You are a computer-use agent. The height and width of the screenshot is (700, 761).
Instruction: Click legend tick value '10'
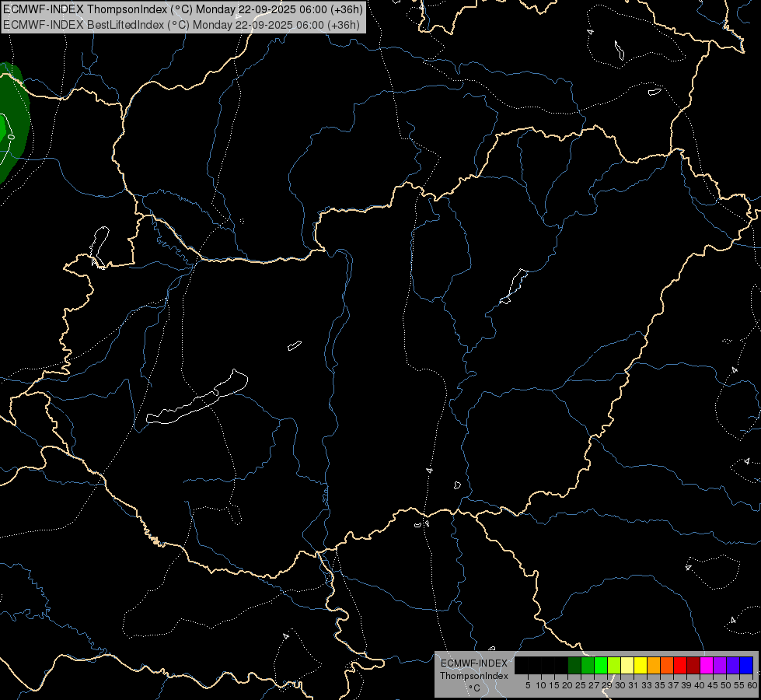click(541, 685)
